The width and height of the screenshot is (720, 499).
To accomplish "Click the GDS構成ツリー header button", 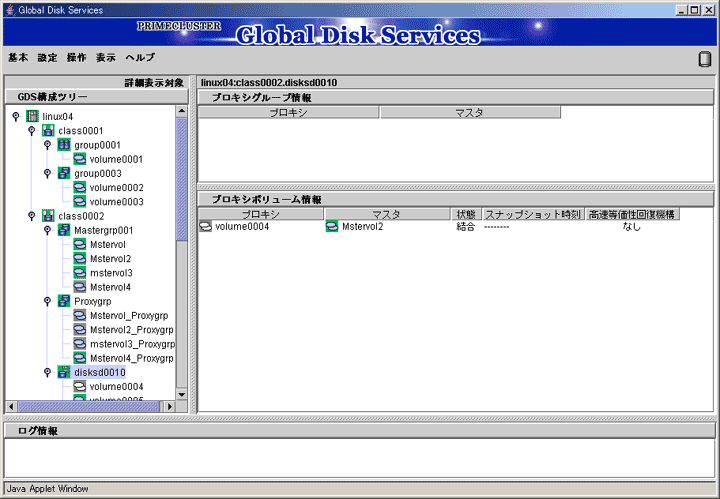I will 96,97.
